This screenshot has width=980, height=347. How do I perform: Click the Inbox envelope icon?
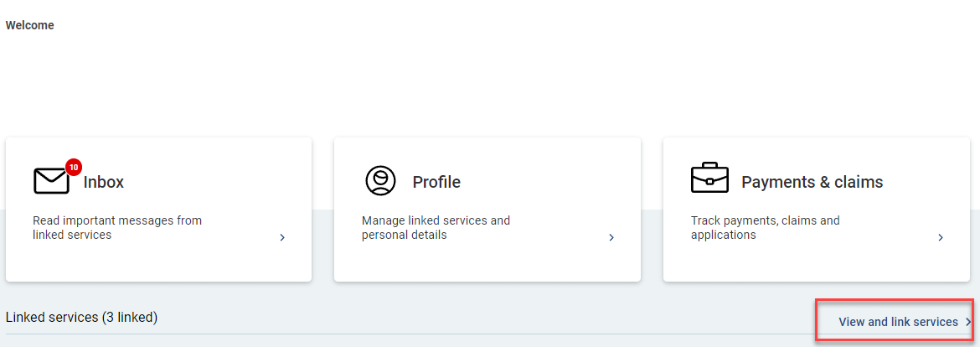[50, 181]
